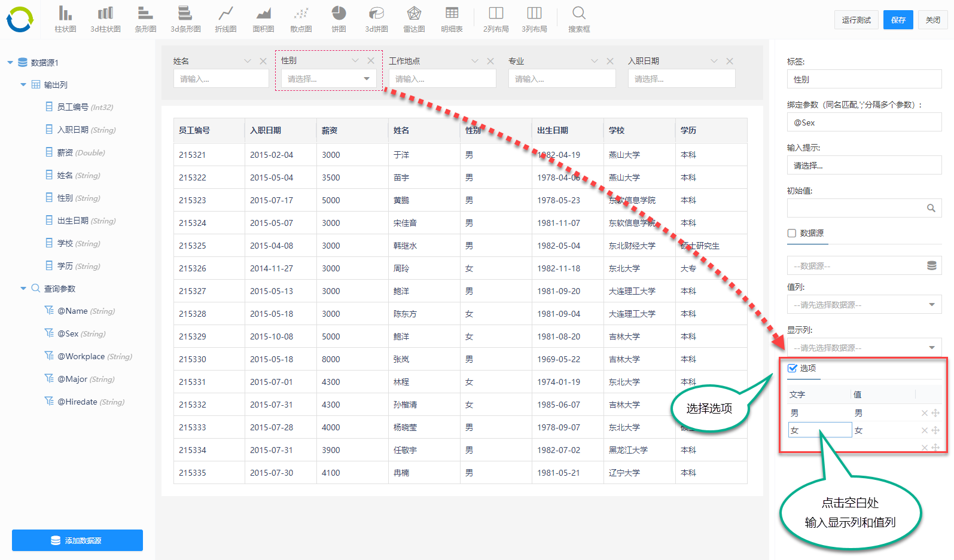
Task: Insert a 雷达图 radar chart
Action: [x=414, y=19]
